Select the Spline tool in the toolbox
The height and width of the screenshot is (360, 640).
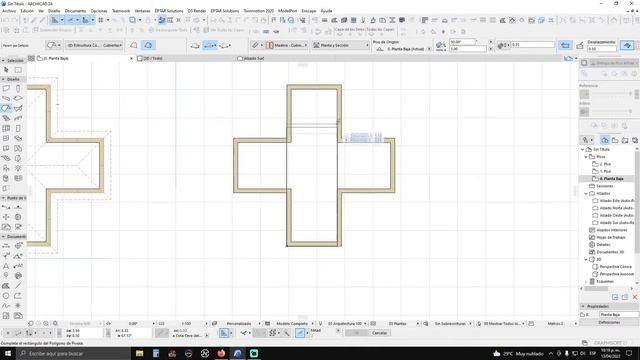click(6, 306)
